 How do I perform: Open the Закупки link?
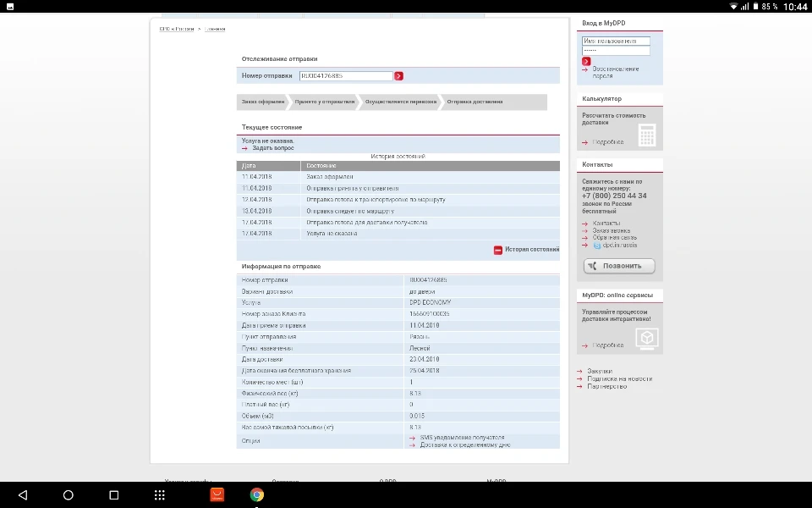pyautogui.click(x=599, y=371)
